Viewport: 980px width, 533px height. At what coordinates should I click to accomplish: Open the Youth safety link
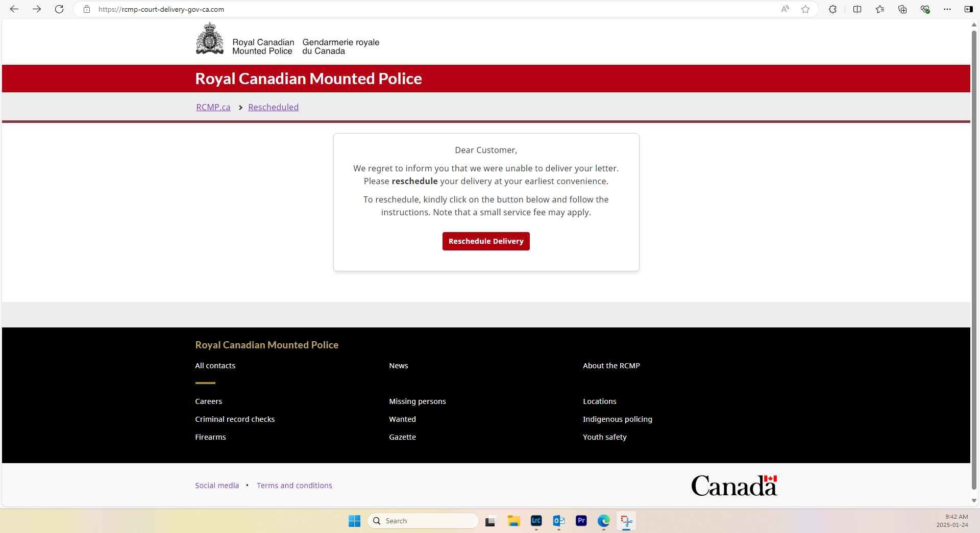[x=605, y=437]
